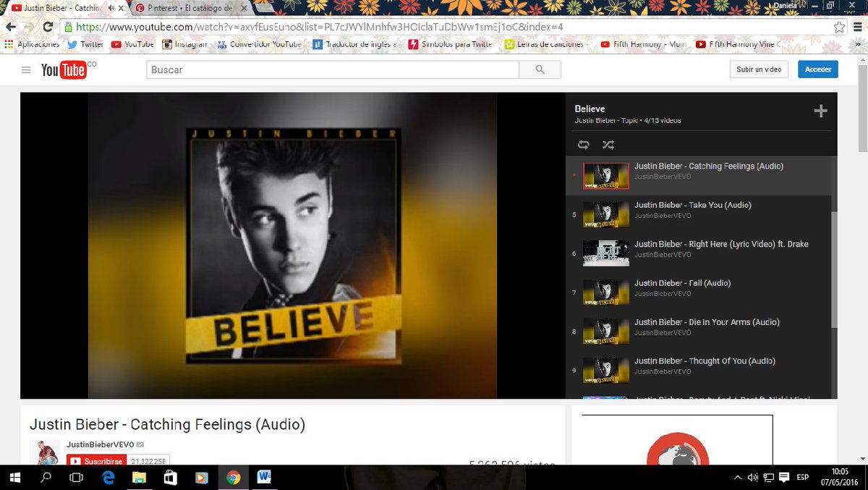This screenshot has height=490, width=868.
Task: Open the media player taskbar icon
Action: [201, 478]
